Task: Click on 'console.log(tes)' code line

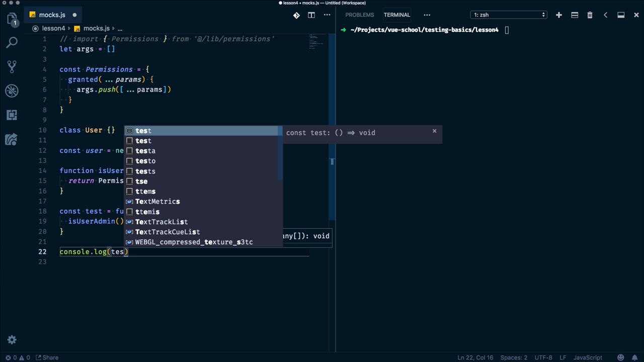Action: pos(94,252)
